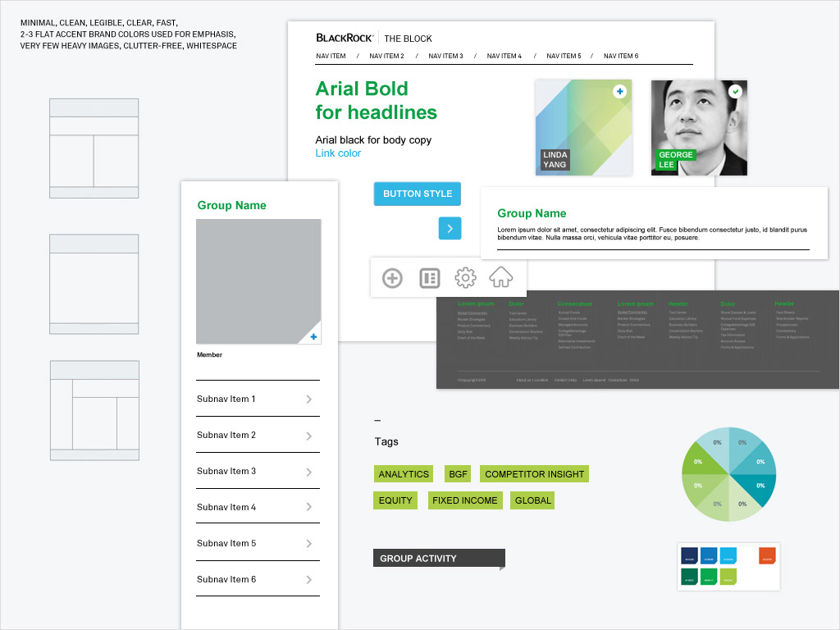Click plus icon on gray member image
This screenshot has width=840, height=630.
[x=313, y=336]
